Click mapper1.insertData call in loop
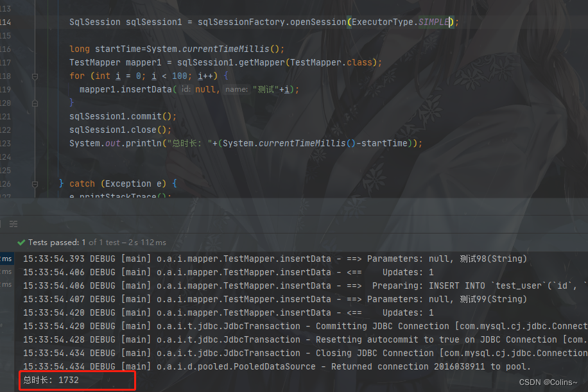Image resolution: width=588 pixels, height=392 pixels. click(x=189, y=90)
